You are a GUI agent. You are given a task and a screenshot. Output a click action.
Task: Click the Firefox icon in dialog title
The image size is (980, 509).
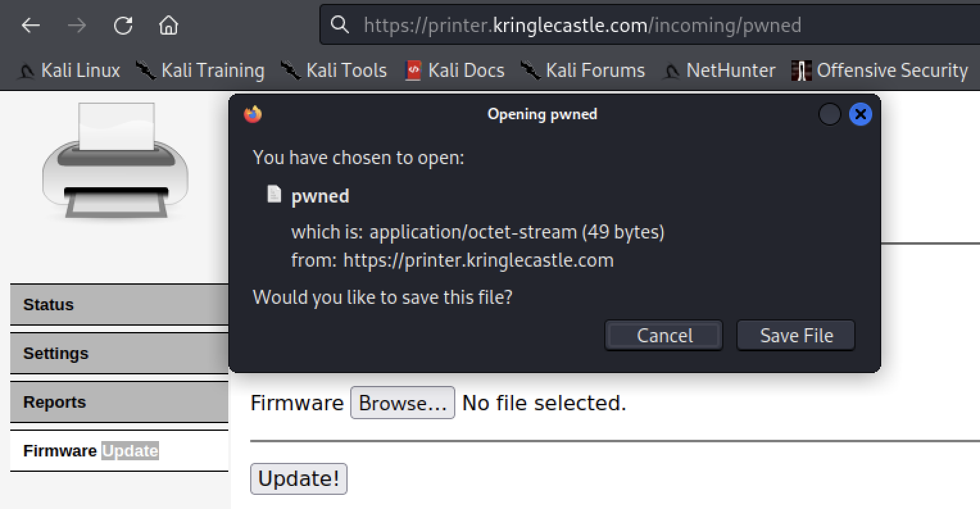coord(253,114)
